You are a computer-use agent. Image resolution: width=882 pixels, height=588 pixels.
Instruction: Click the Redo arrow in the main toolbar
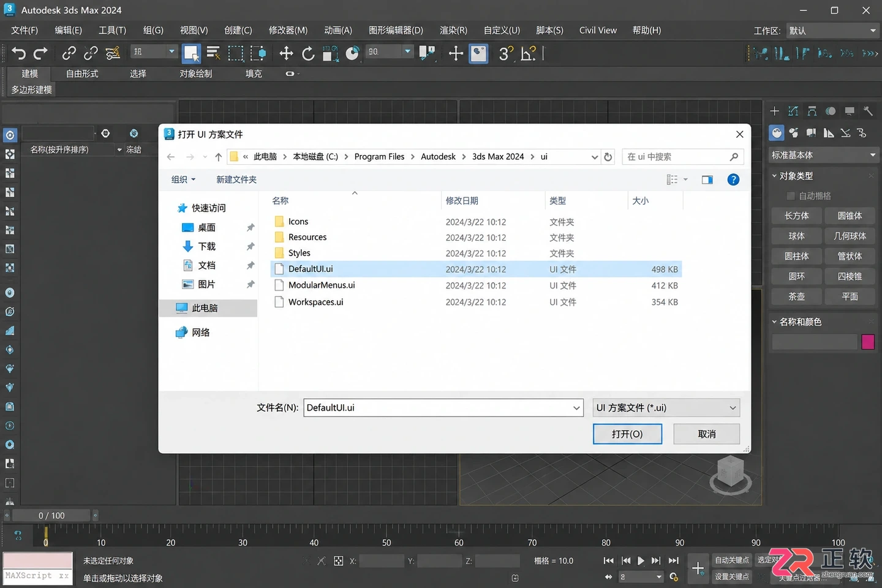tap(40, 54)
